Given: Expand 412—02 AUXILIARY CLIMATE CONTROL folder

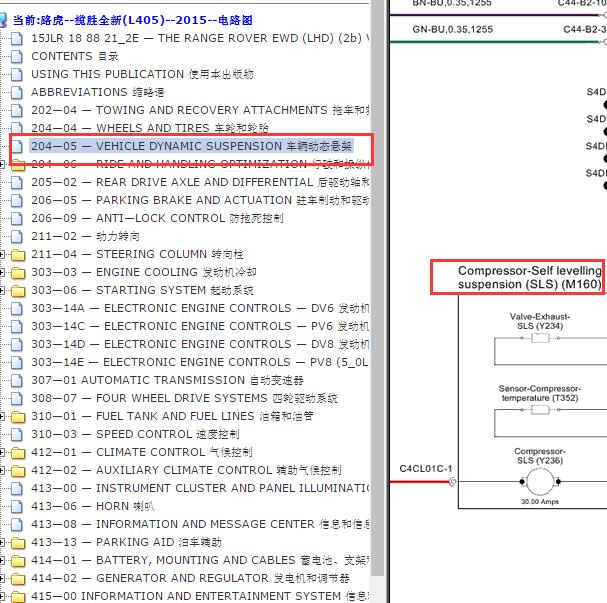Looking at the screenshot, I should point(2,471).
